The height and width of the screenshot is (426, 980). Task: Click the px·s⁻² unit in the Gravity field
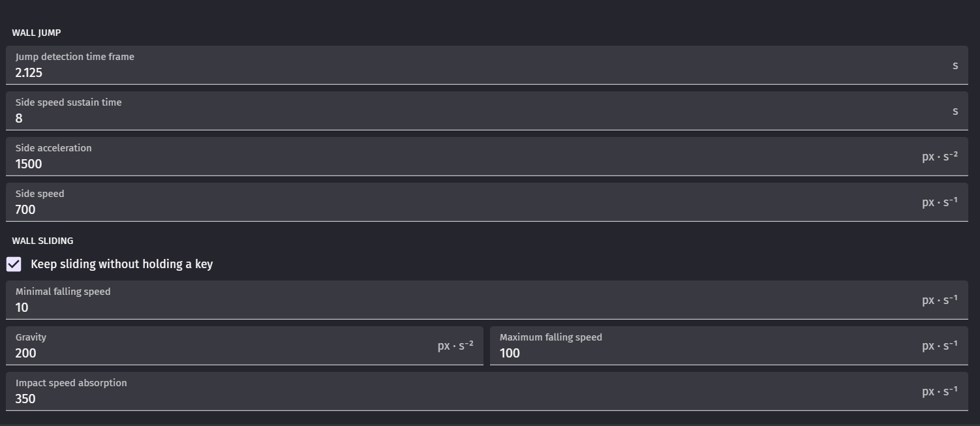[455, 346]
